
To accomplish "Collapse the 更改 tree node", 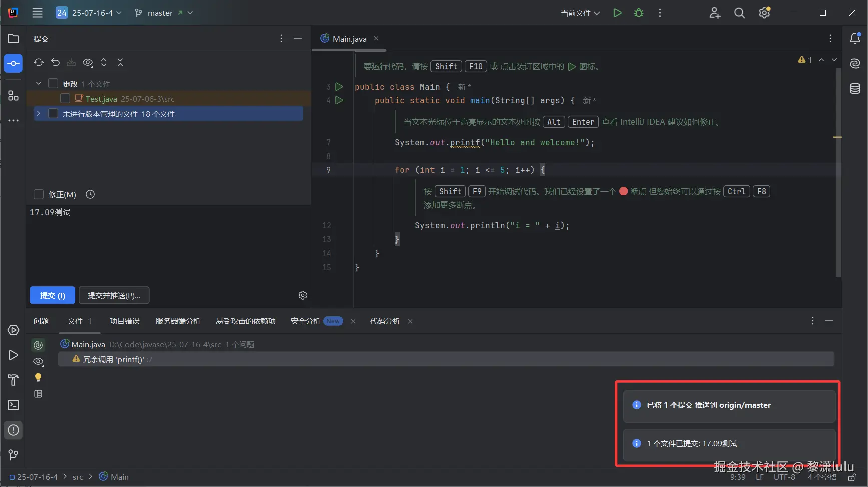I will (x=39, y=83).
